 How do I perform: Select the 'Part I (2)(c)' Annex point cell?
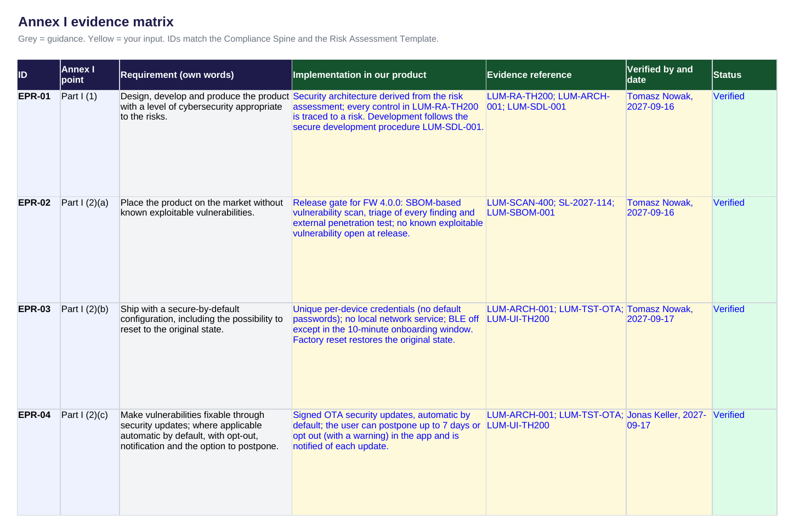[90, 462]
